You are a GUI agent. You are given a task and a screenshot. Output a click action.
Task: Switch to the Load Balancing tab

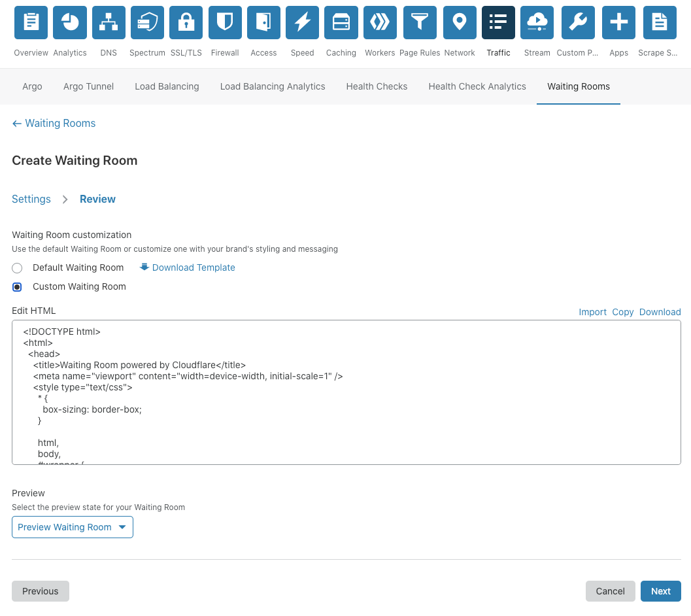tap(167, 86)
